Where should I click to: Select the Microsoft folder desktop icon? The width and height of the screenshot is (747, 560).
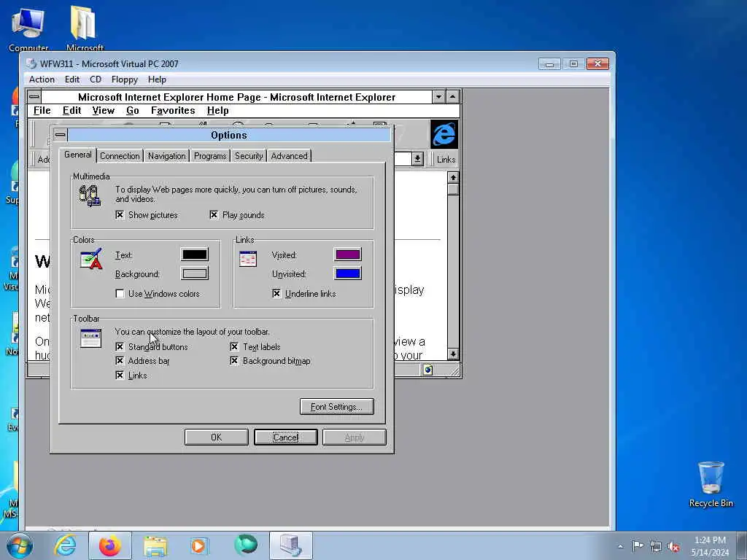(85, 28)
